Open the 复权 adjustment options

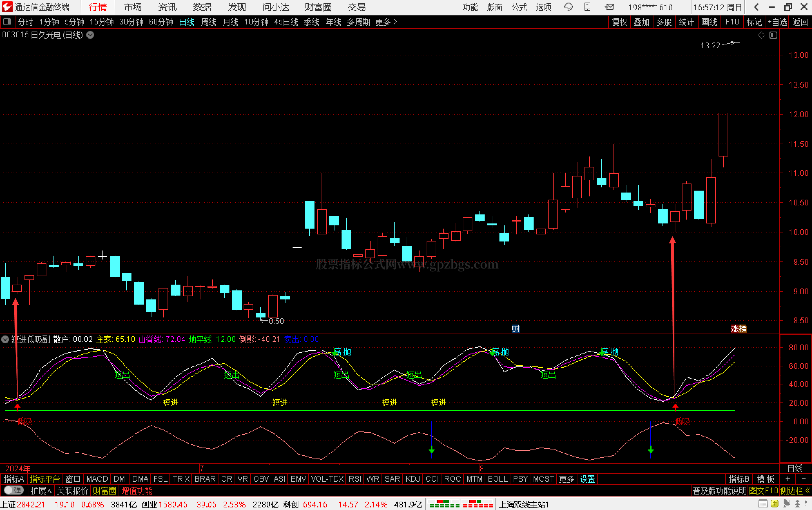click(x=619, y=22)
